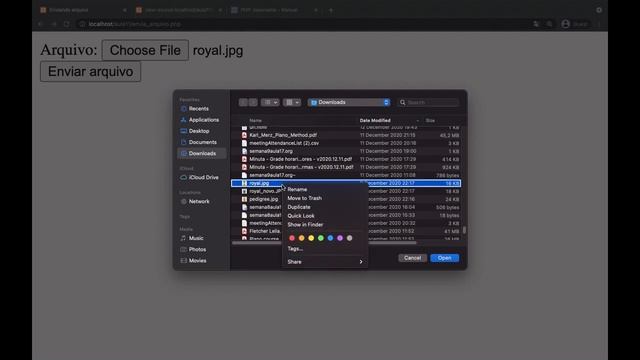Click the semana9aula17.org file icon
Screen dimensions: 640x360
click(x=244, y=151)
